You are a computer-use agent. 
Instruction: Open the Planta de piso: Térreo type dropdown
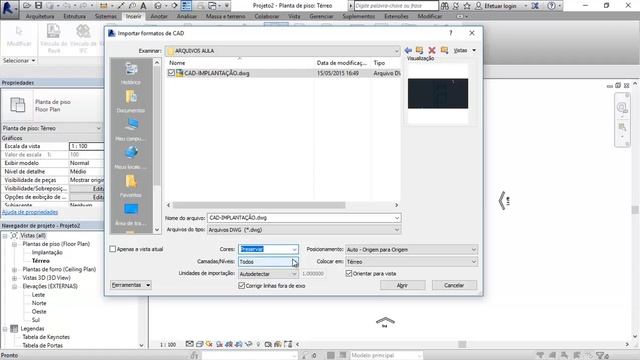click(x=51, y=128)
